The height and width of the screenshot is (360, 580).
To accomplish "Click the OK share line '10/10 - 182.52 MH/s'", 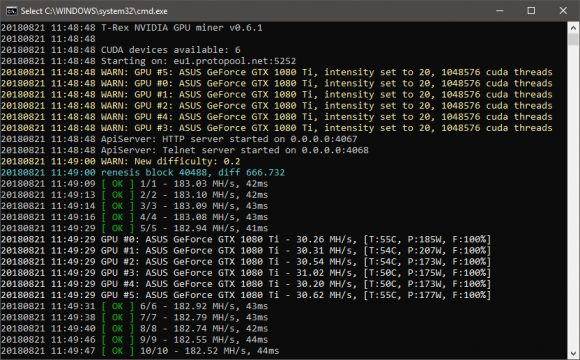I will (x=140, y=350).
